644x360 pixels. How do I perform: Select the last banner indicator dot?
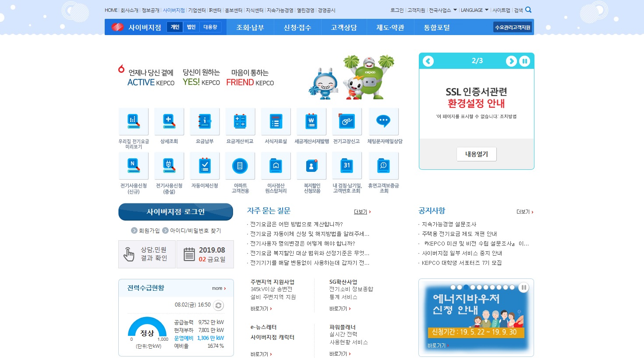pyautogui.click(x=512, y=287)
